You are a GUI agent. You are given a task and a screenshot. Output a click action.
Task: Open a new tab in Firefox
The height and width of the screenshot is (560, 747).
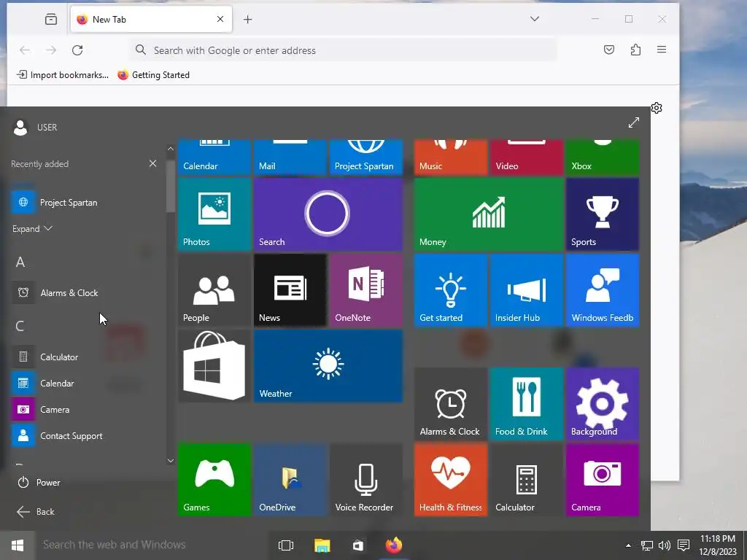coord(248,19)
